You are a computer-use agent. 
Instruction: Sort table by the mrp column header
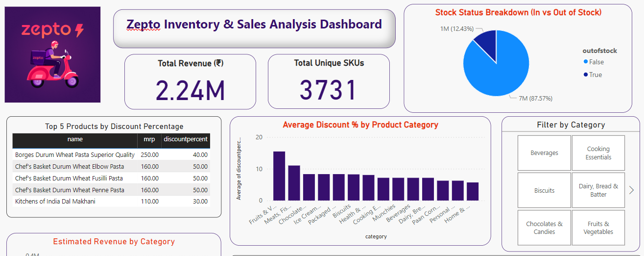[149, 139]
